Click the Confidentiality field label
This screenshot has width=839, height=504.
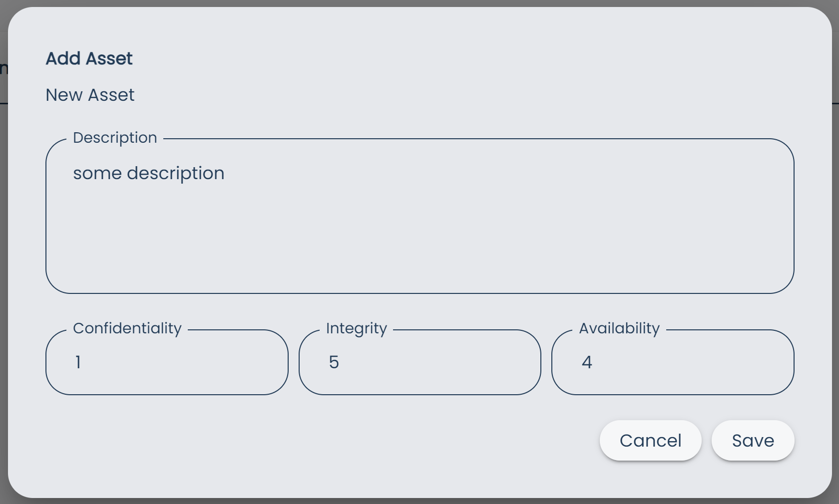point(127,328)
